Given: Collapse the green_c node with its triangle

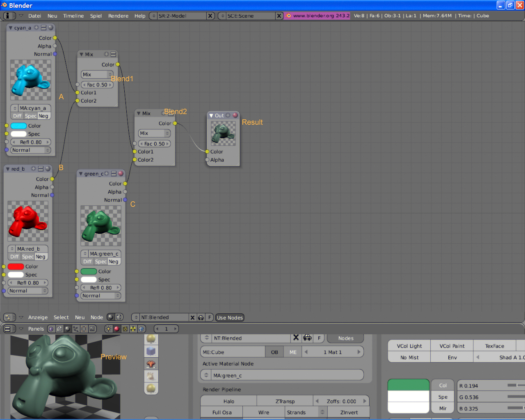Looking at the screenshot, I should tap(81, 174).
